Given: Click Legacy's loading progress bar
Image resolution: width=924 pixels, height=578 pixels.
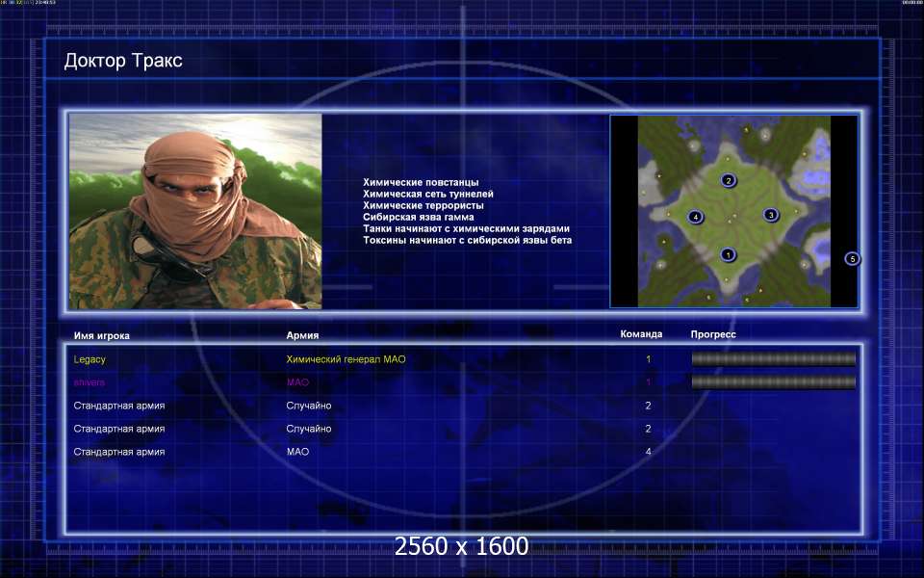Looking at the screenshot, I should (773, 358).
